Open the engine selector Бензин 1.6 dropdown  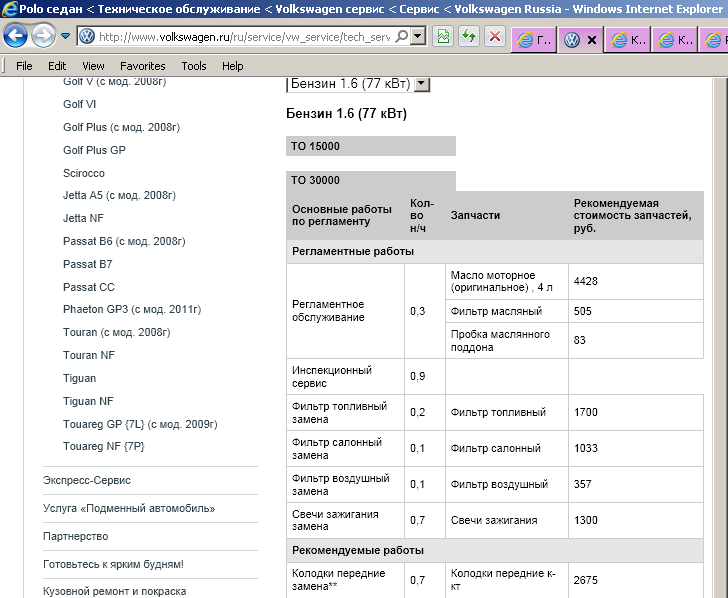(x=421, y=84)
